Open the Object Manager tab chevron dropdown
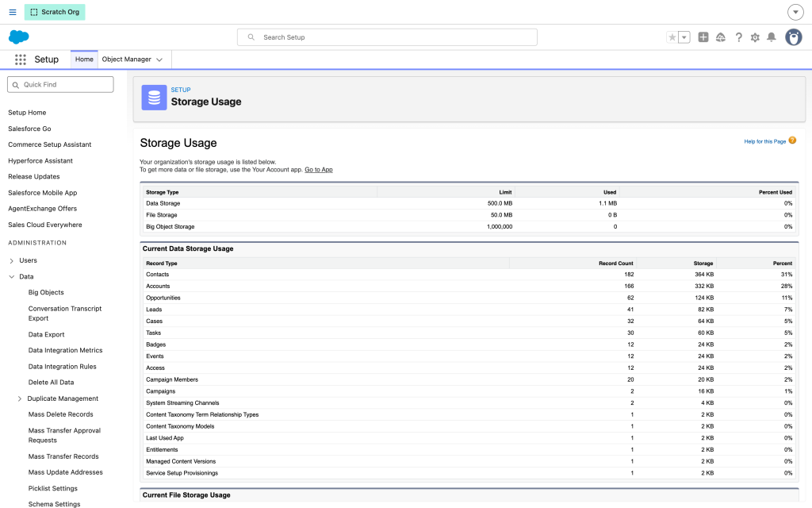 pyautogui.click(x=159, y=60)
